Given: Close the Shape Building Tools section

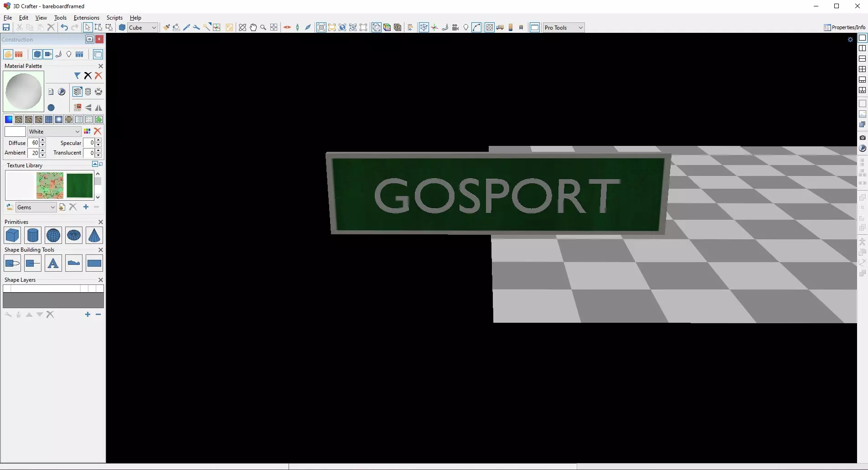Looking at the screenshot, I should pyautogui.click(x=101, y=250).
